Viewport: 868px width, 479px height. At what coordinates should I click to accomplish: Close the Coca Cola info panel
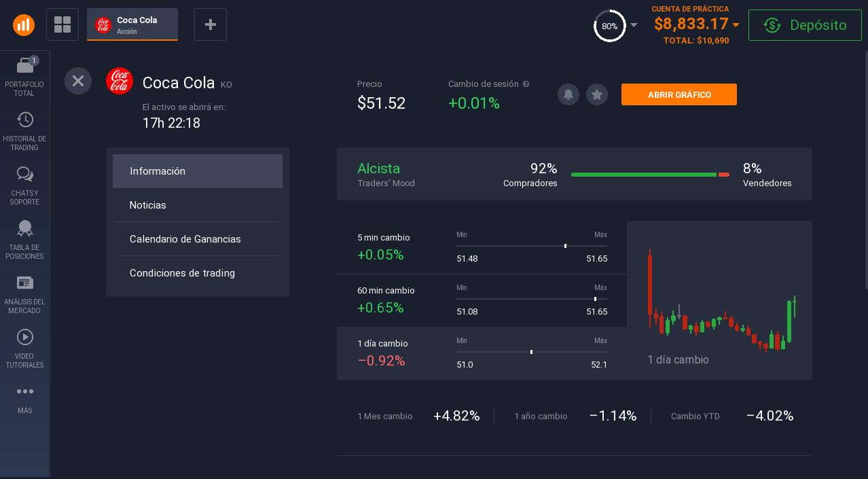78,81
